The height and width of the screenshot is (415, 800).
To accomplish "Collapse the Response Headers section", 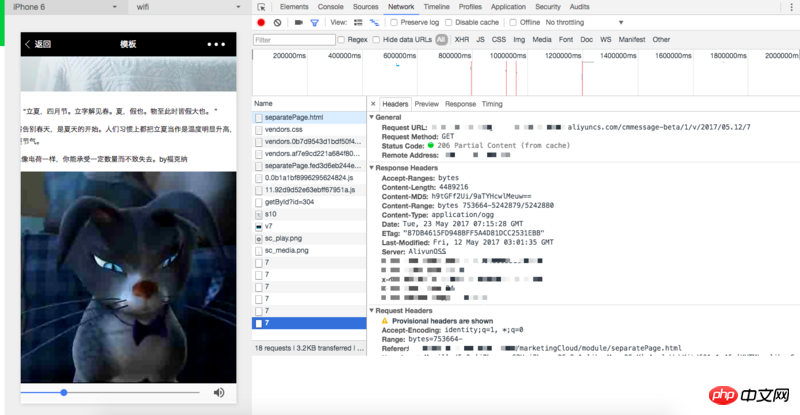I will click(x=372, y=167).
